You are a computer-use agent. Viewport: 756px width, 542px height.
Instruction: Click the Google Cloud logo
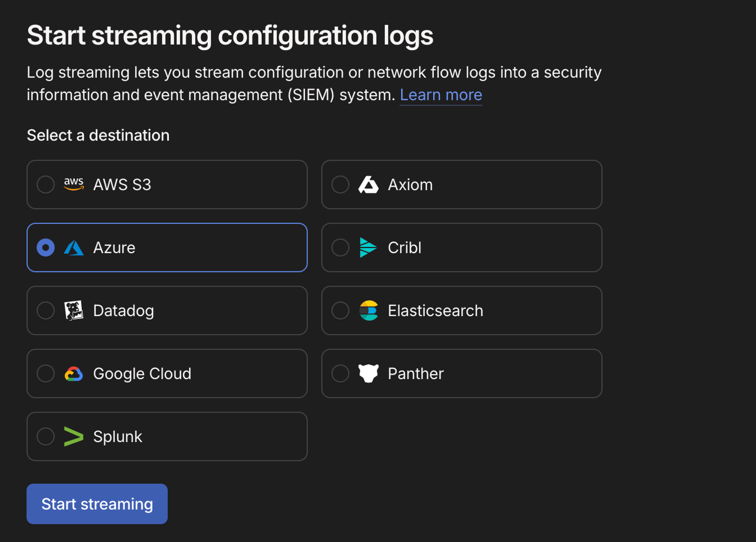point(74,374)
